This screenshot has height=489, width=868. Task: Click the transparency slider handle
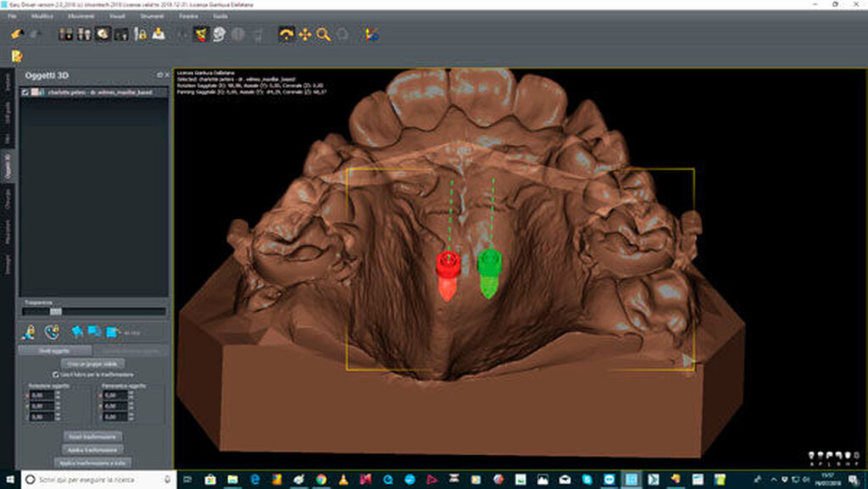[x=55, y=311]
